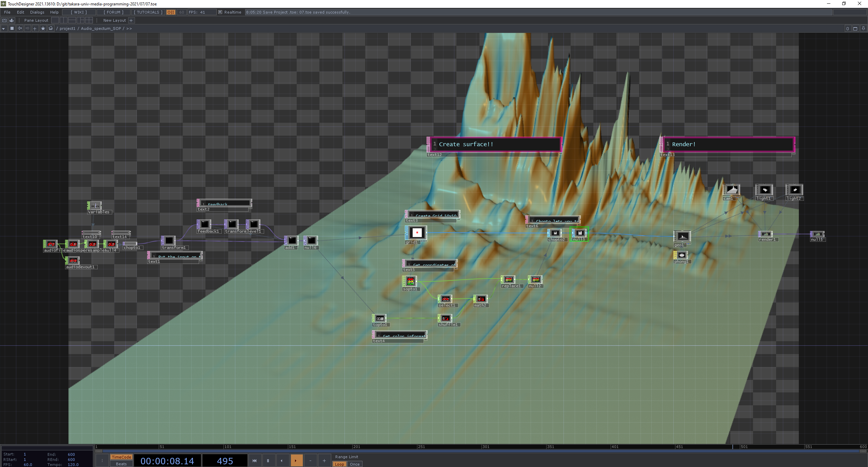Image resolution: width=868 pixels, height=467 pixels.
Task: Select the four-pane grid layout icon
Action: (89, 20)
